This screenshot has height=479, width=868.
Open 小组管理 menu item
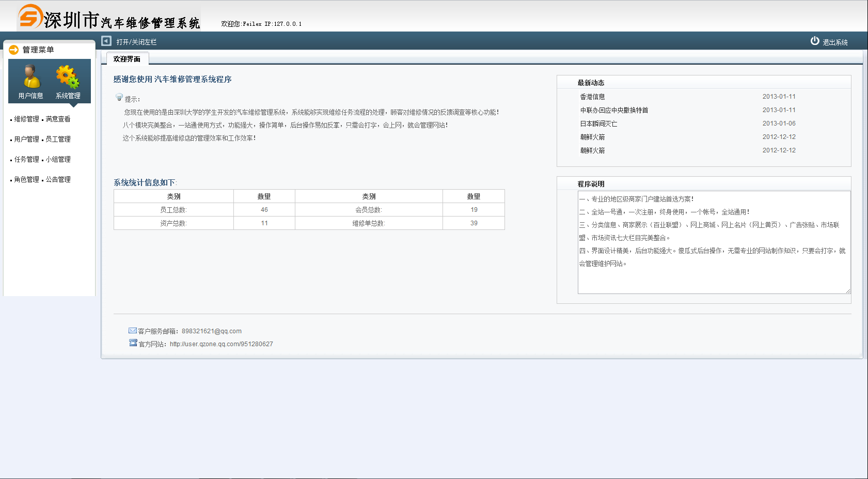(58, 159)
